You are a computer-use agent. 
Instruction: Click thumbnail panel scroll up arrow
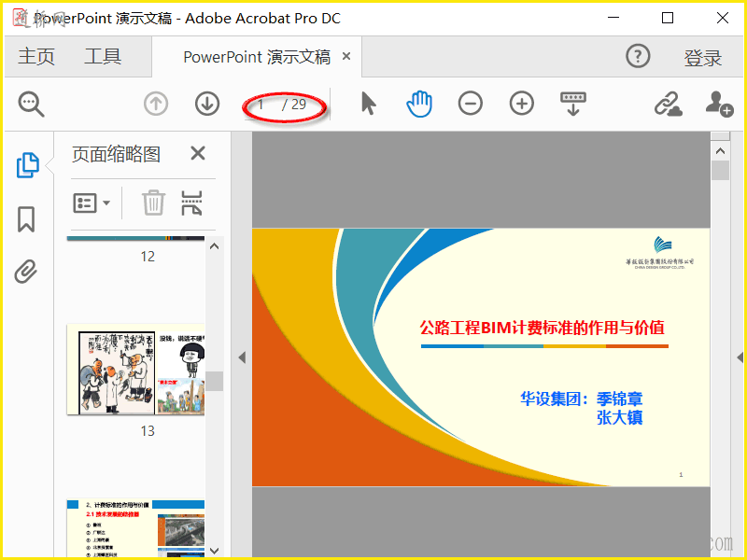(215, 246)
